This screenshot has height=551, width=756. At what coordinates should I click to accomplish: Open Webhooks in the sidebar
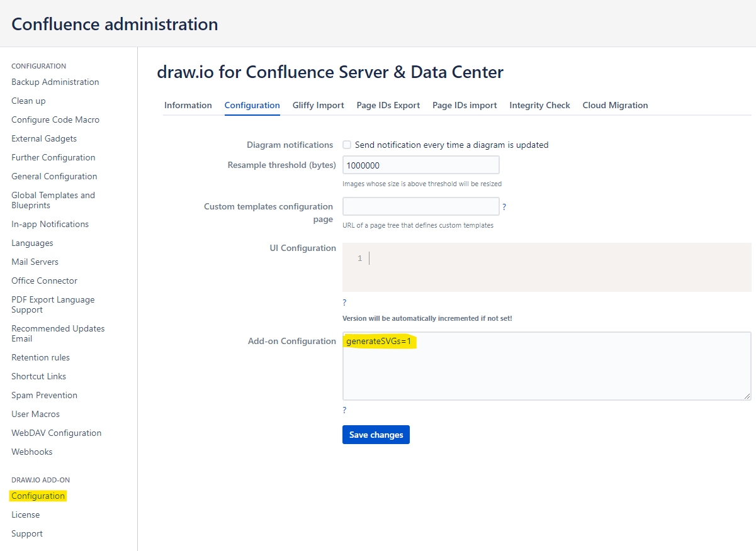pos(31,452)
